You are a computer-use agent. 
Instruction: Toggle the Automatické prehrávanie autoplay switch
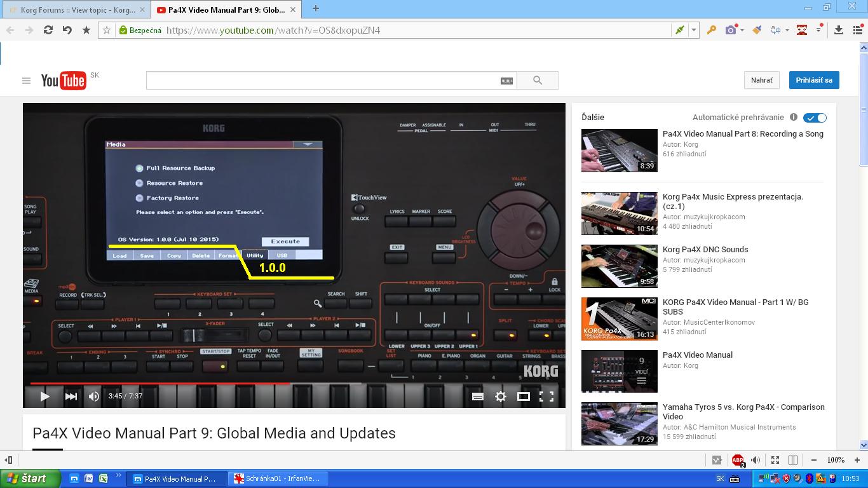pyautogui.click(x=815, y=118)
